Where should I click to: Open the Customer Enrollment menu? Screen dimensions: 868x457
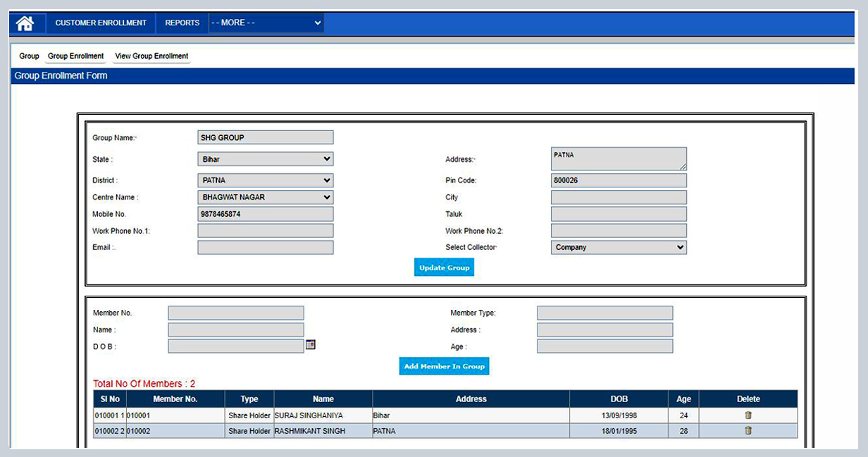[100, 22]
